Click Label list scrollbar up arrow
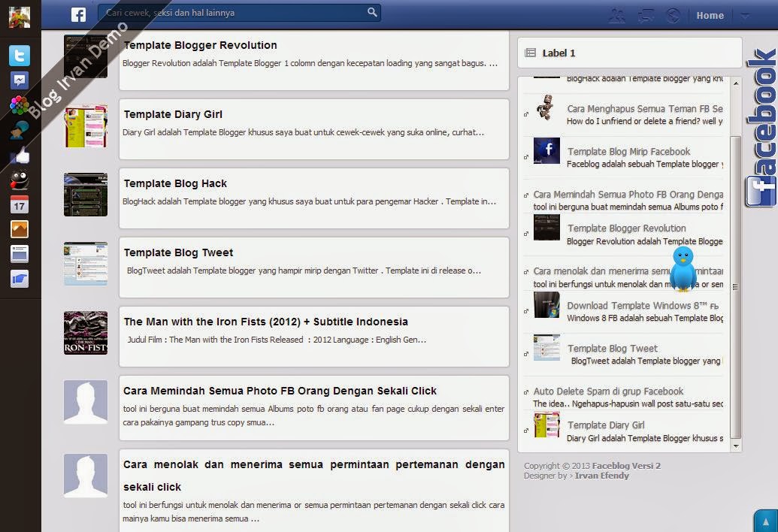Screen dimensions: 778x532 [x=736, y=83]
